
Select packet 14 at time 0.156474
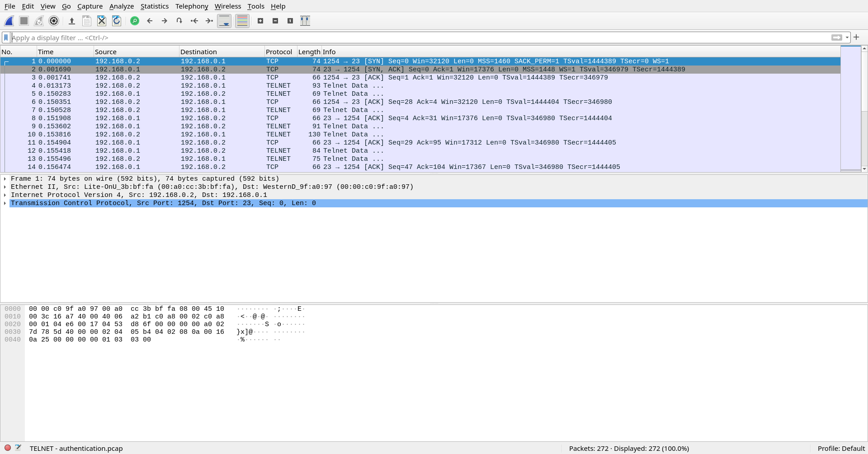(420, 167)
